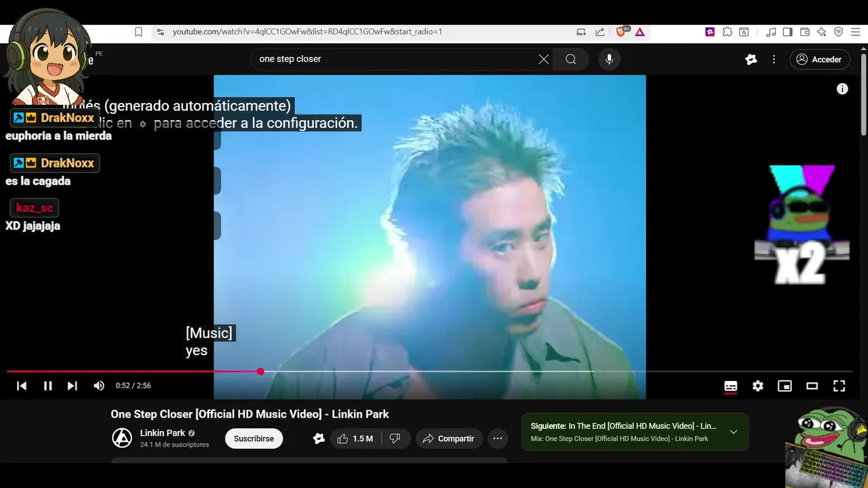Image resolution: width=868 pixels, height=488 pixels.
Task: Mute the video volume
Action: (x=99, y=386)
